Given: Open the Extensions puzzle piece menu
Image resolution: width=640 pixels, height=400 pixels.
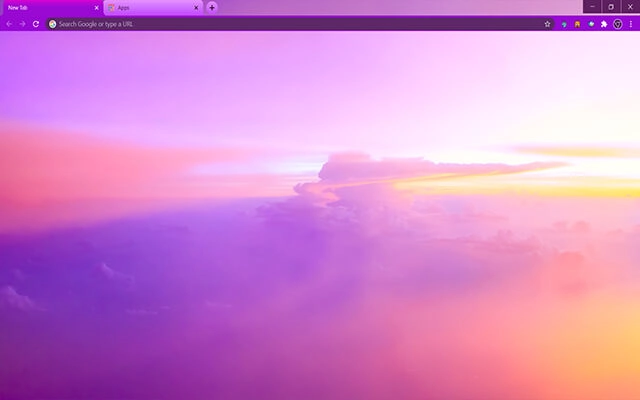Looking at the screenshot, I should pos(604,24).
